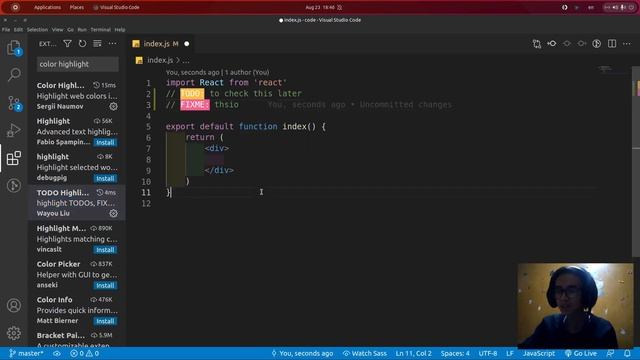Image resolution: width=640 pixels, height=360 pixels.
Task: Clear extensions search results icon
Action: point(97,44)
